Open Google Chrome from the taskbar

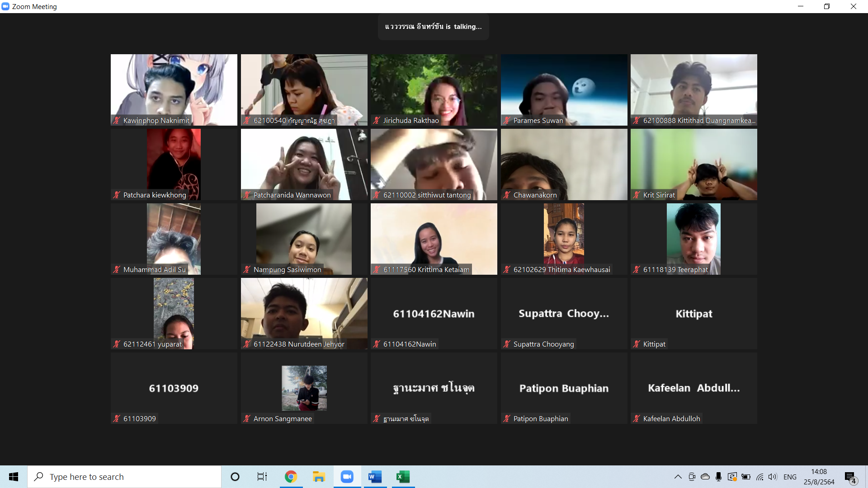291,477
